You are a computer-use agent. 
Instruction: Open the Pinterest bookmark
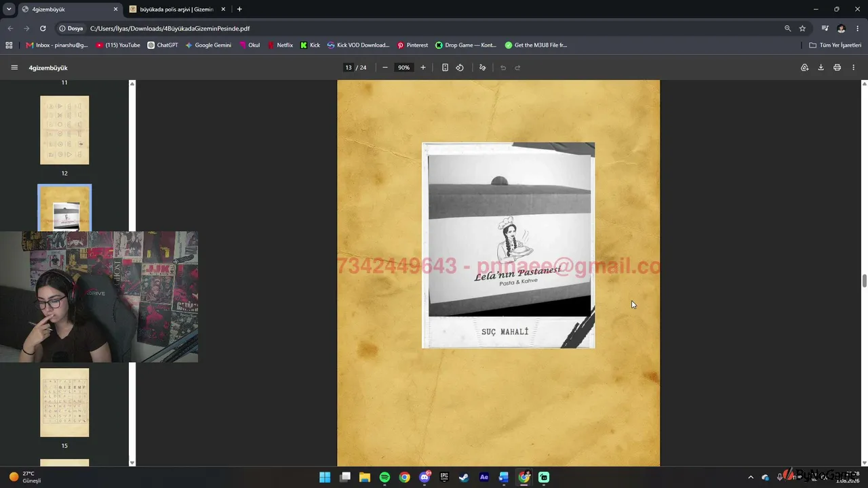(412, 45)
